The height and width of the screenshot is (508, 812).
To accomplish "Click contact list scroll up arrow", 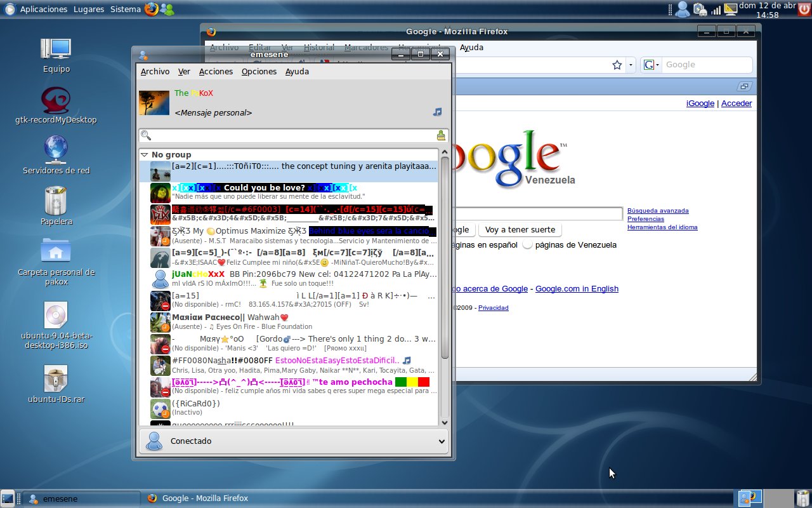I will (x=444, y=152).
